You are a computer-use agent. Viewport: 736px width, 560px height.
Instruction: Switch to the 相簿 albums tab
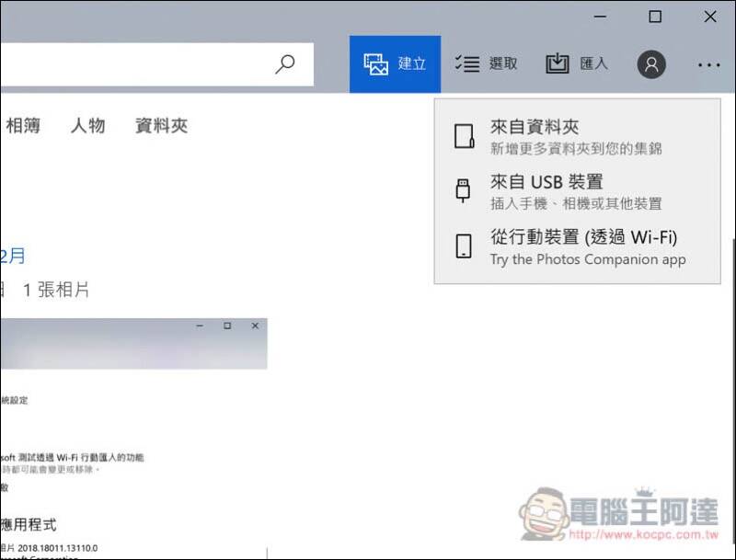[23, 126]
